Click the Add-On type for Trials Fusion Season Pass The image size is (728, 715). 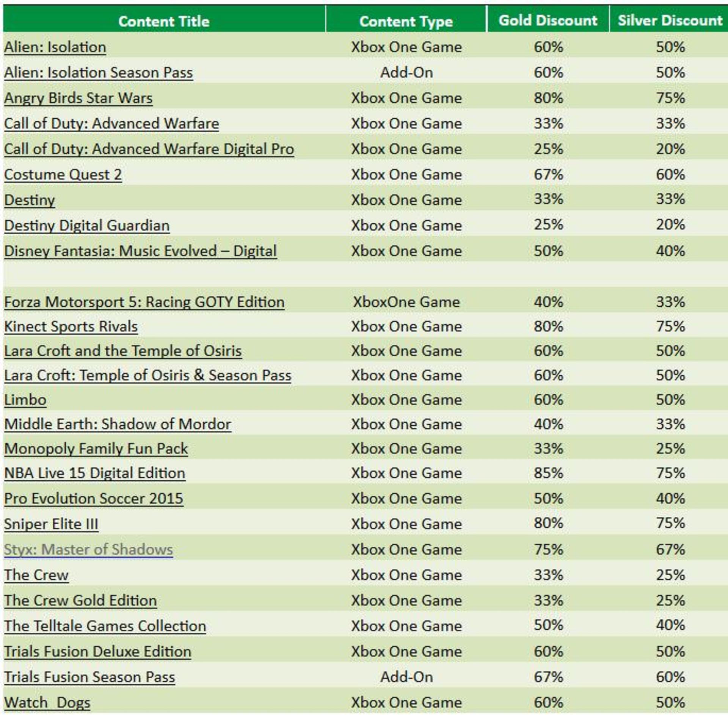click(x=406, y=677)
